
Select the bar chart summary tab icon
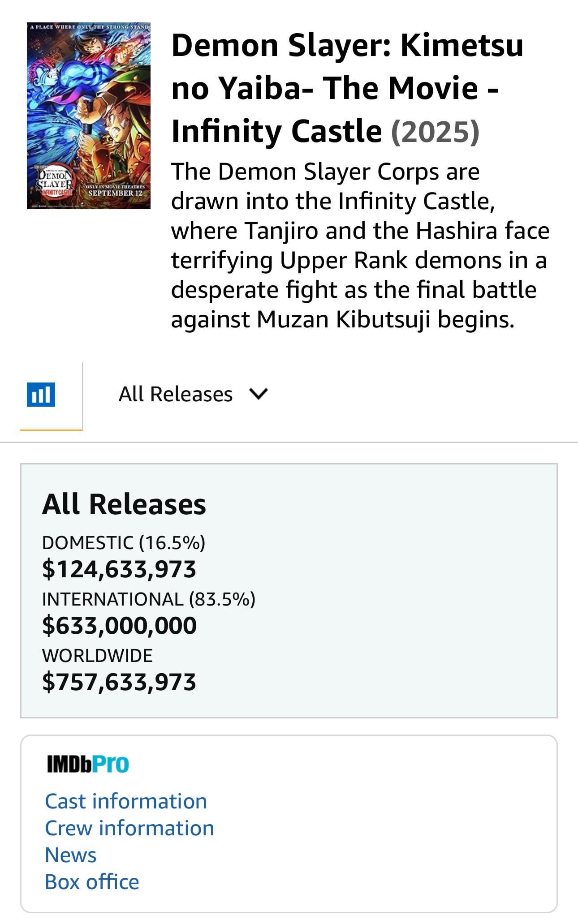(41, 395)
